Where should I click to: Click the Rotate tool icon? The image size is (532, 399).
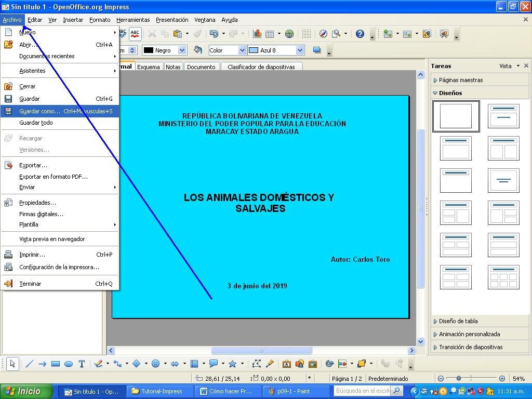point(329,364)
